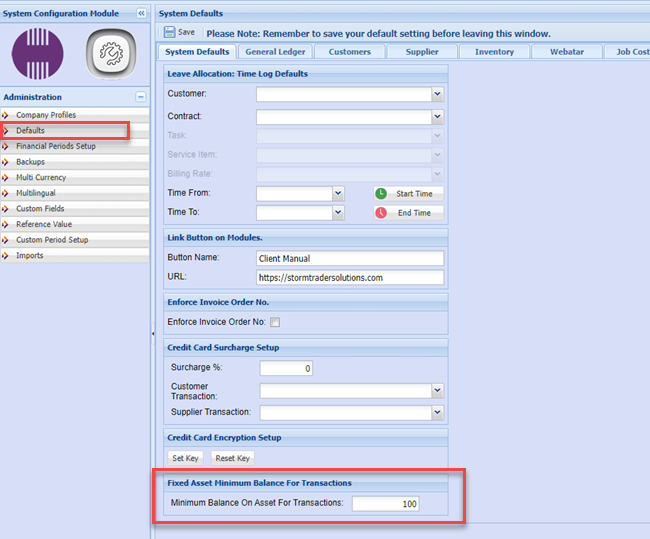Image resolution: width=650 pixels, height=539 pixels.
Task: Open Financial Periods Setup item
Action: click(x=55, y=146)
